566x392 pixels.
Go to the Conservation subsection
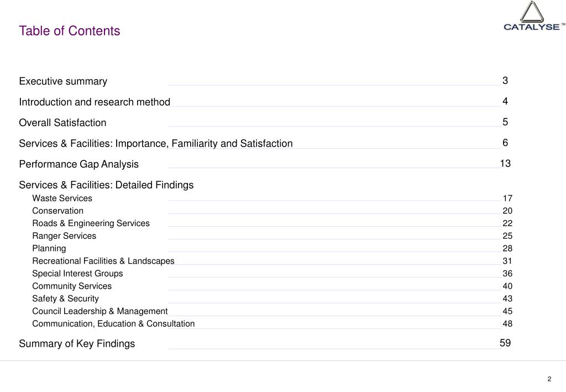point(57,211)
